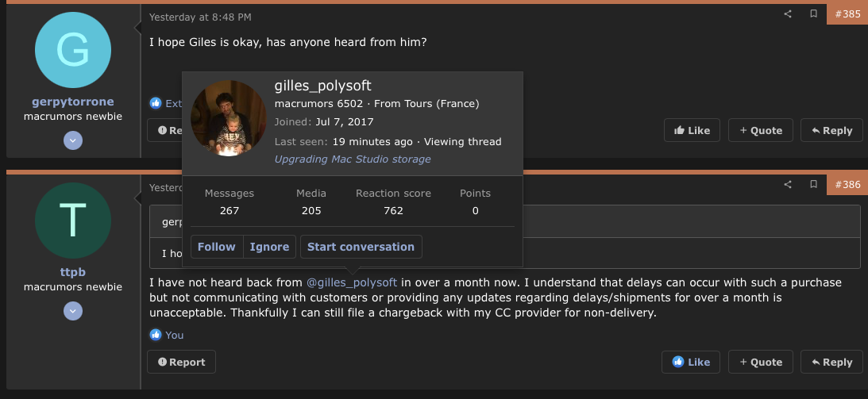Reply to post #385
Screen dimensions: 868x399
coord(831,130)
